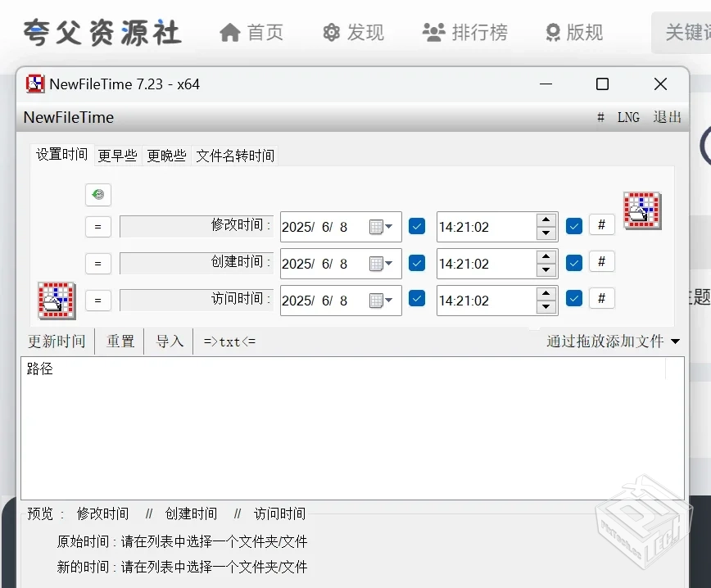Open the 访问时间 calendar dropdown
The image size is (711, 588).
[391, 300]
